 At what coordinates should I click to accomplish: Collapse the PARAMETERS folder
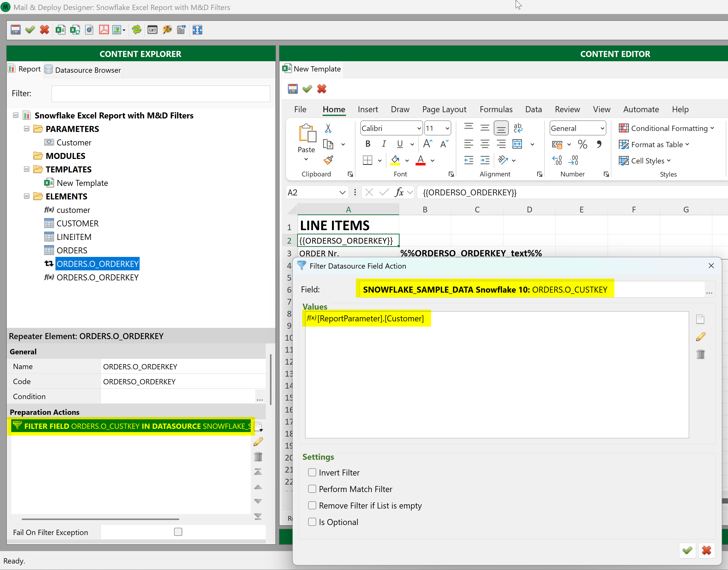click(27, 128)
